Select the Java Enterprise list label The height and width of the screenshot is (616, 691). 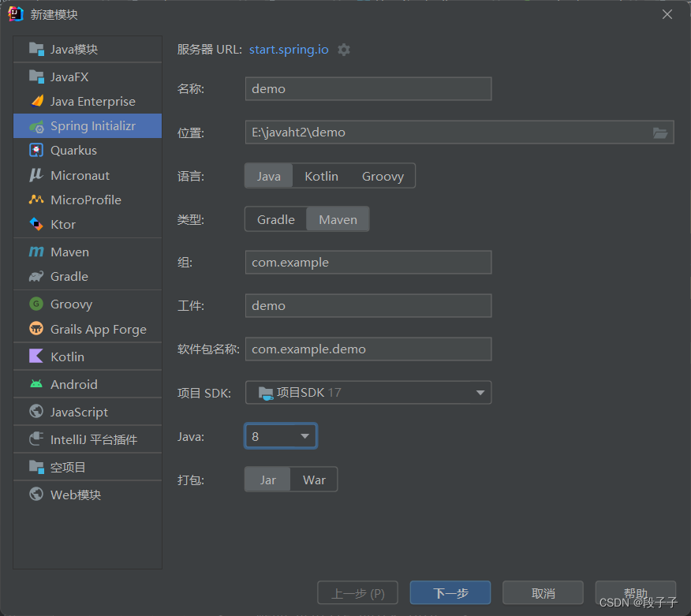tap(92, 101)
